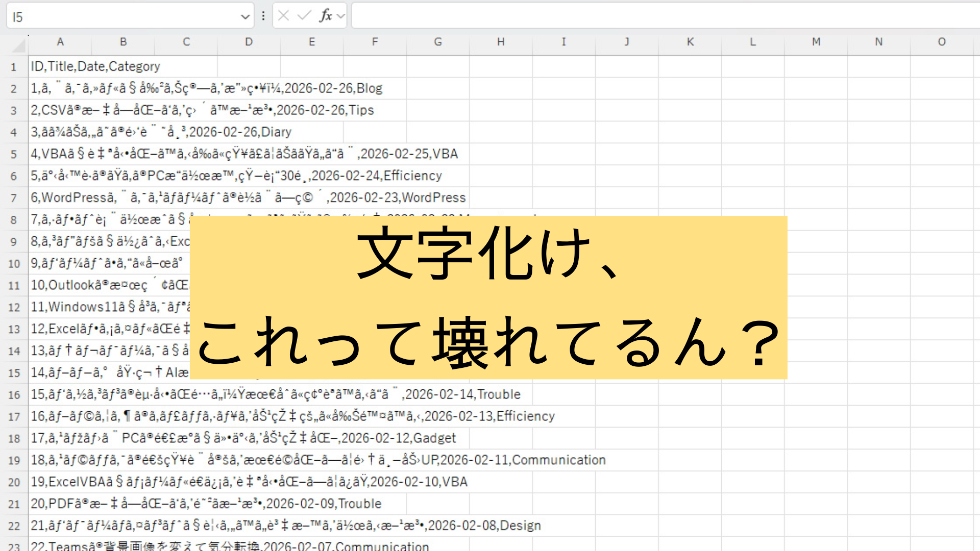Select column M header
This screenshot has height=551, width=980.
tap(816, 42)
